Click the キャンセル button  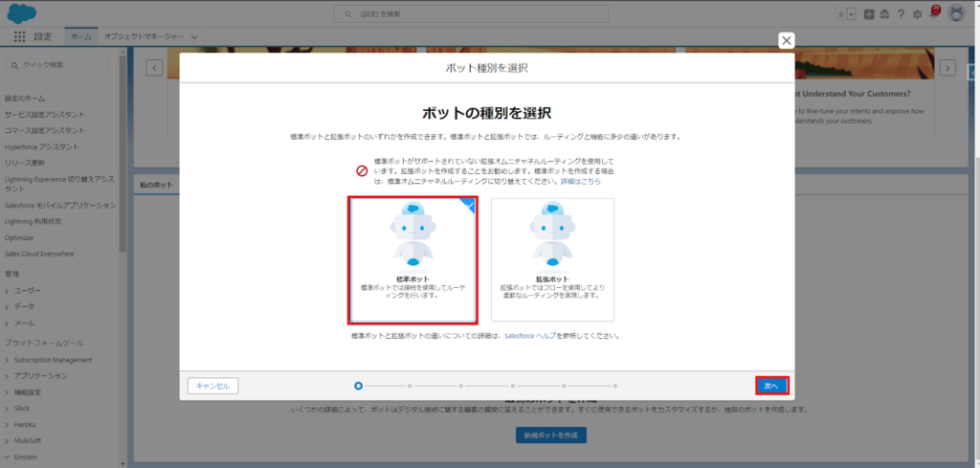(212, 386)
